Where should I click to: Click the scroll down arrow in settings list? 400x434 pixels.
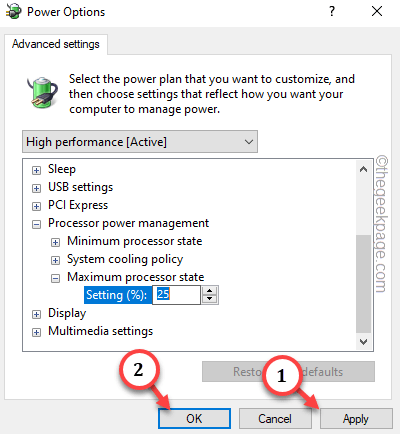pos(363,342)
